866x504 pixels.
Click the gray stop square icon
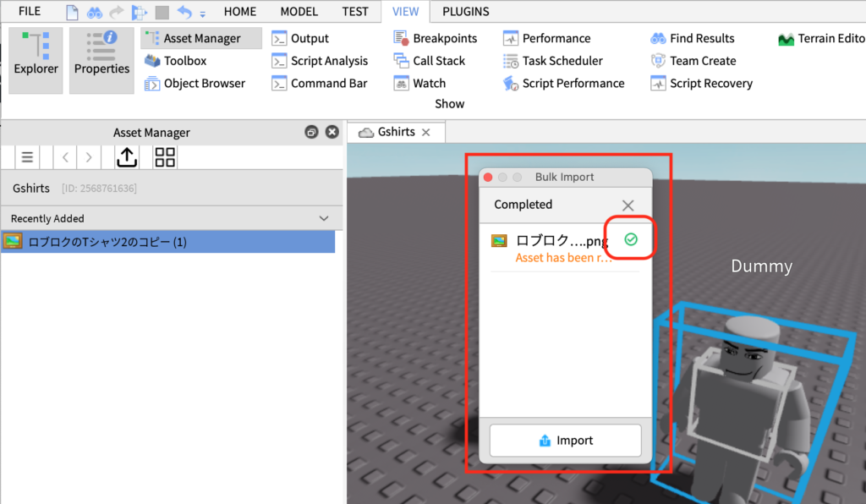coord(162,12)
